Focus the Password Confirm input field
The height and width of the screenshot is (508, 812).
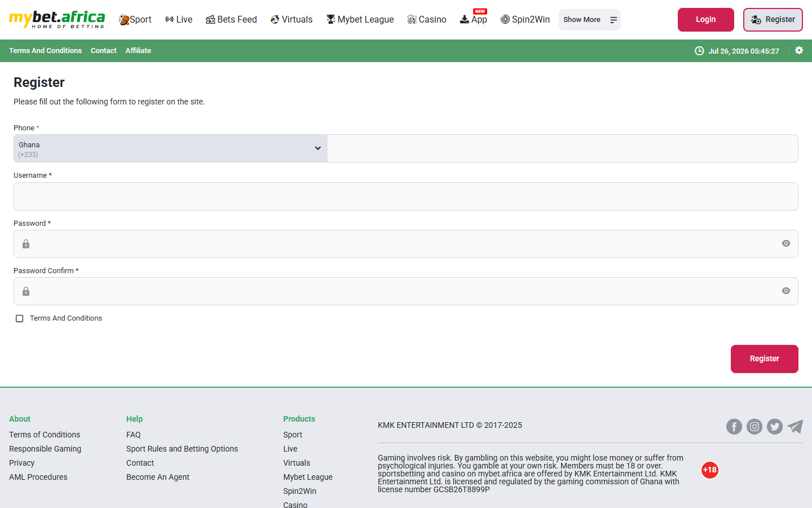pyautogui.click(x=406, y=291)
